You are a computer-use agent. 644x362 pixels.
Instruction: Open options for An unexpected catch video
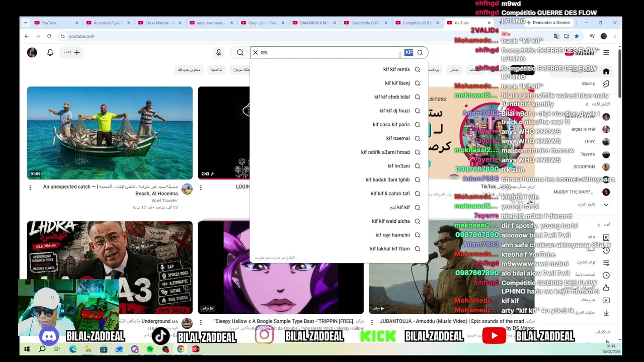pos(30,188)
